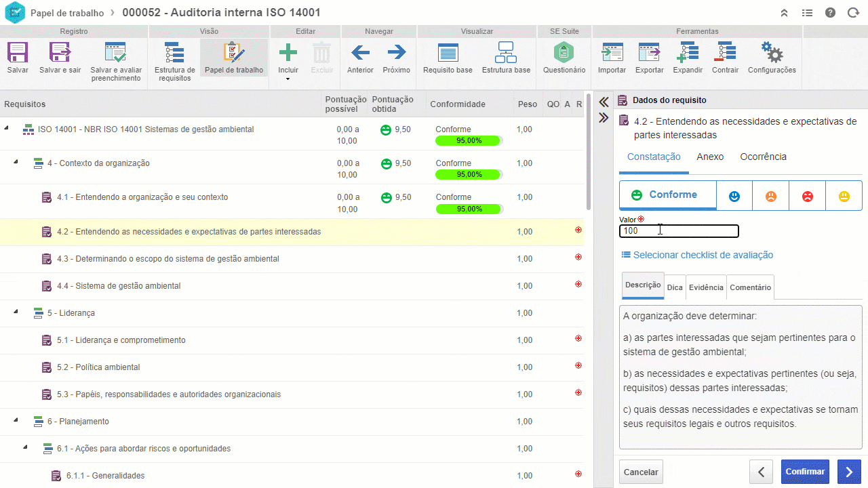
Task: Click next requirement blue arrow button
Action: tap(849, 472)
